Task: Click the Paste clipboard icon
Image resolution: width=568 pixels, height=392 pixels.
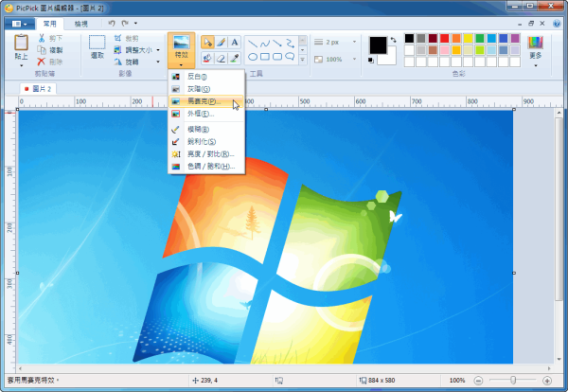Action: click(x=21, y=43)
